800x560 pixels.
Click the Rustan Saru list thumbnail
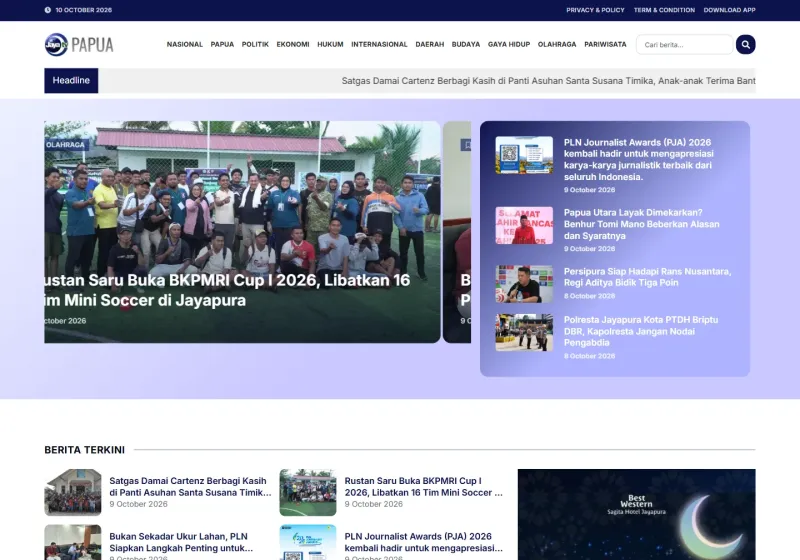point(308,493)
